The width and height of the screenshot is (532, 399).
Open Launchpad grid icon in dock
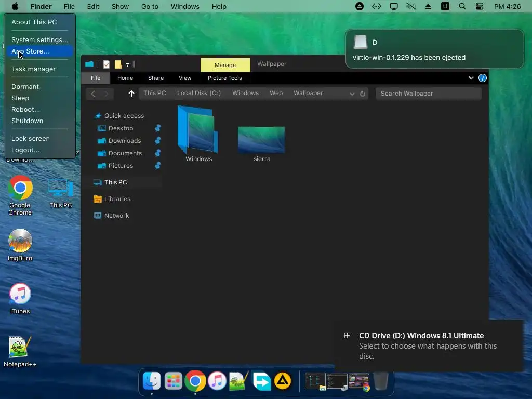click(x=174, y=381)
